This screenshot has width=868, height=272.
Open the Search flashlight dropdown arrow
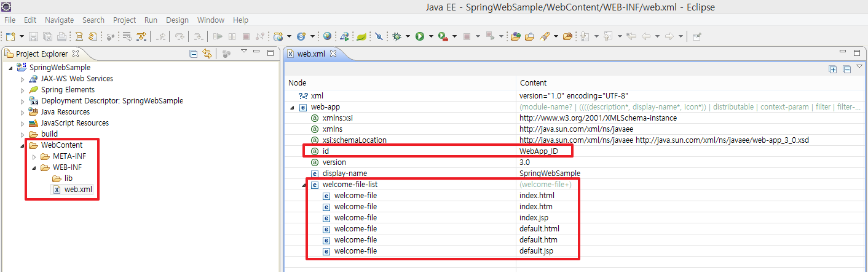coord(556,36)
